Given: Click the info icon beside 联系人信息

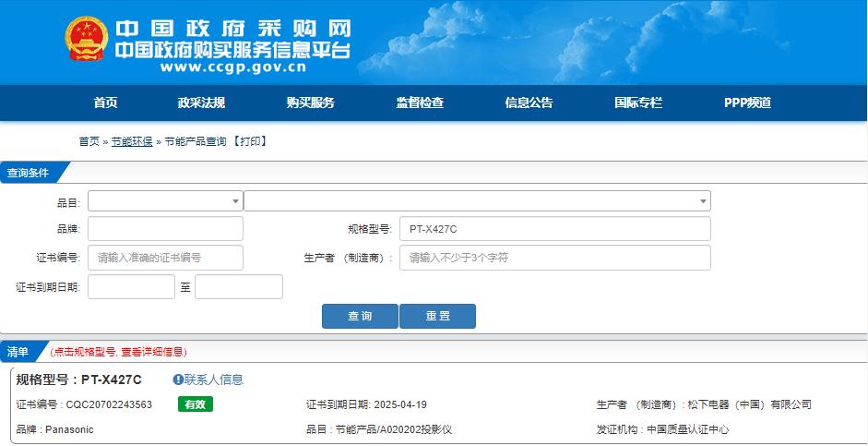Looking at the screenshot, I should pos(178,380).
